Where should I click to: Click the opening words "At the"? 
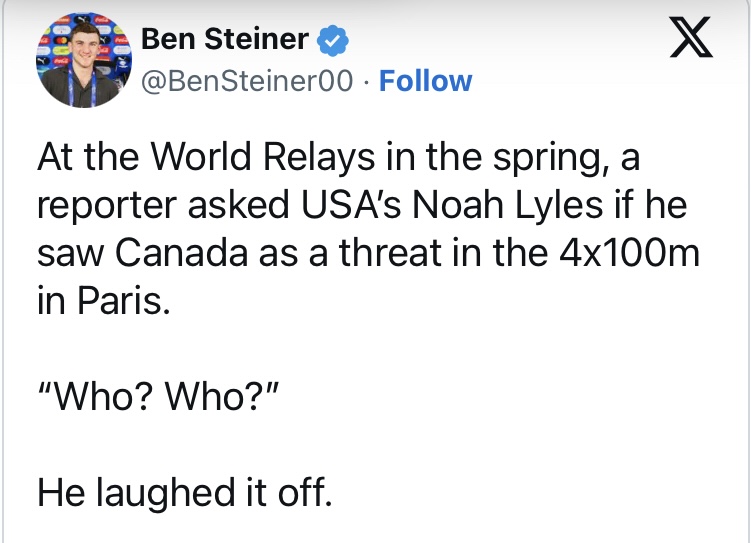(82, 157)
